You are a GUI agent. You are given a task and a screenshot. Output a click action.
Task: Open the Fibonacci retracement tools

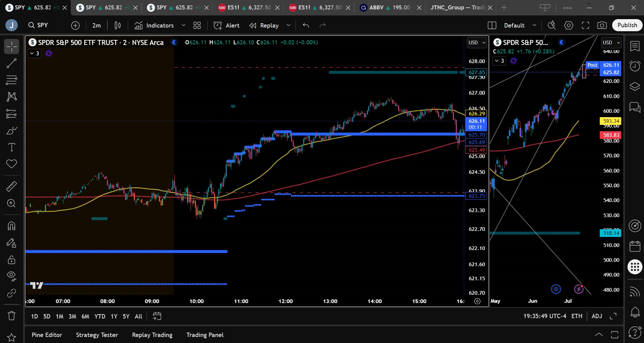pos(11,80)
